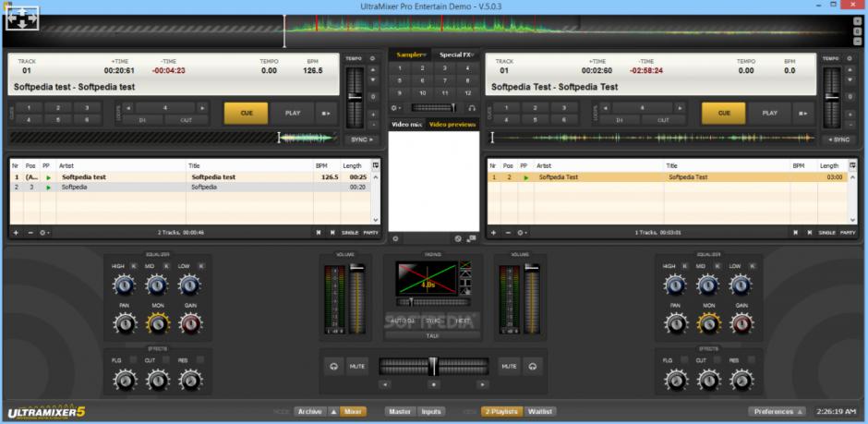Remove a track with left playlist minus icon
868x424 pixels.
pos(30,233)
